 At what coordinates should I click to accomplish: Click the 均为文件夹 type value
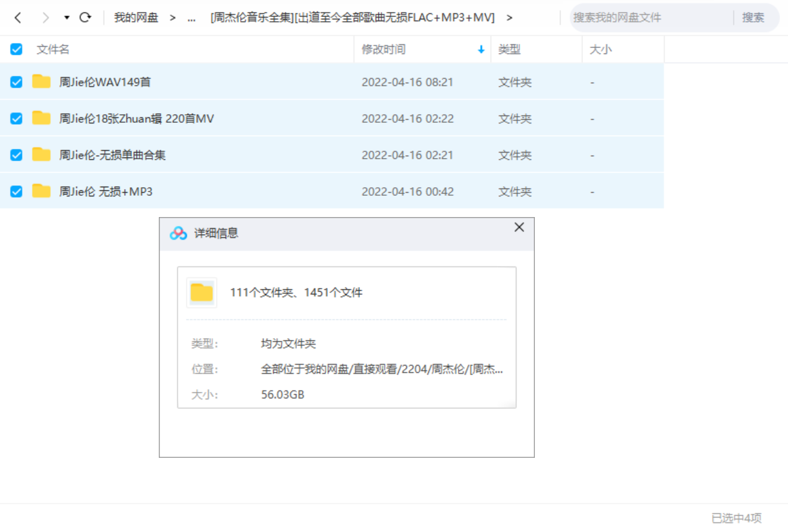coord(288,344)
